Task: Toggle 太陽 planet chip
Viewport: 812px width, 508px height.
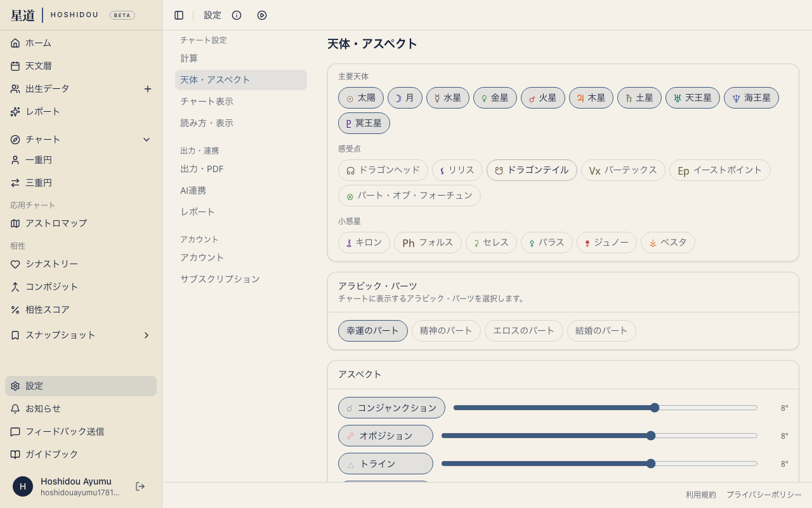Action: coord(361,98)
